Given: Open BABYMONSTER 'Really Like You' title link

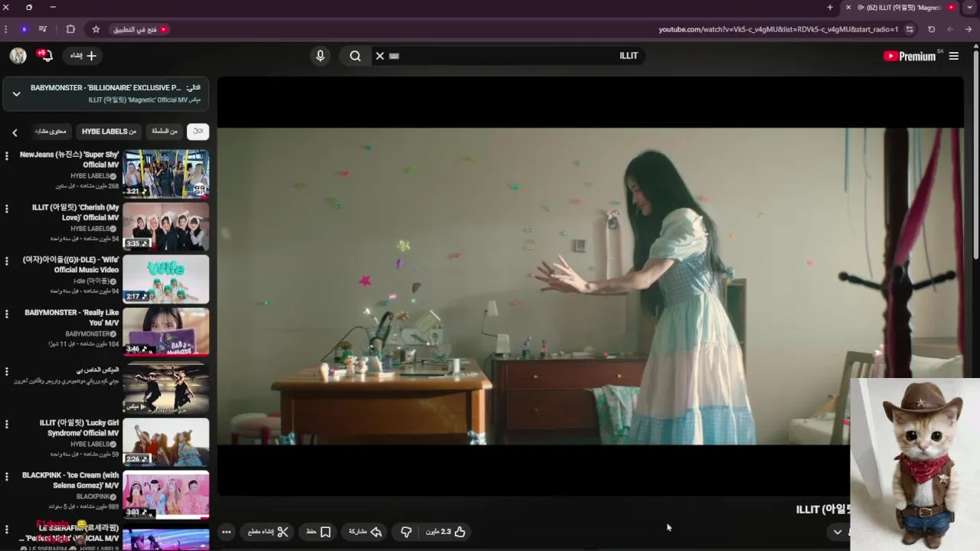Looking at the screenshot, I should [x=73, y=318].
